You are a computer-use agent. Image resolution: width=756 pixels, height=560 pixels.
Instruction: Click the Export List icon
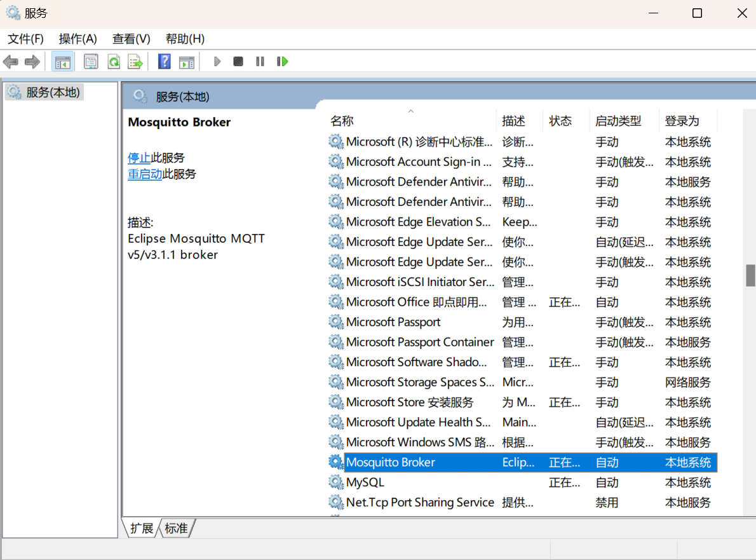click(x=135, y=61)
